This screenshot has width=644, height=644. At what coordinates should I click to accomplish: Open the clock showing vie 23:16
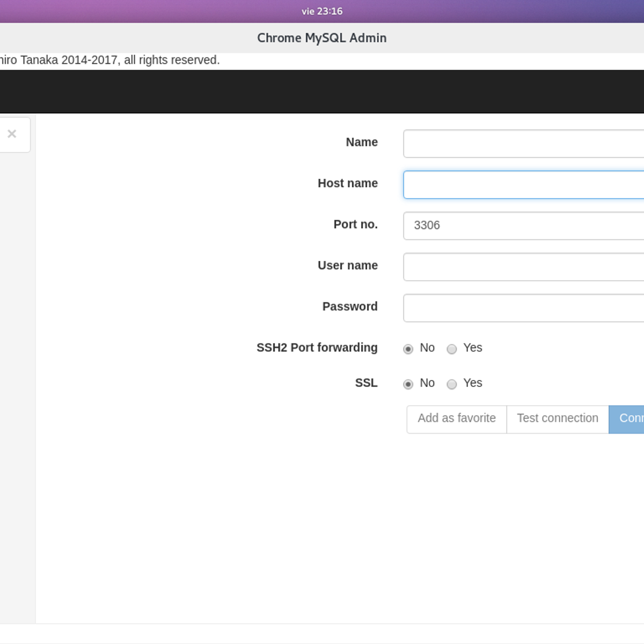(322, 11)
